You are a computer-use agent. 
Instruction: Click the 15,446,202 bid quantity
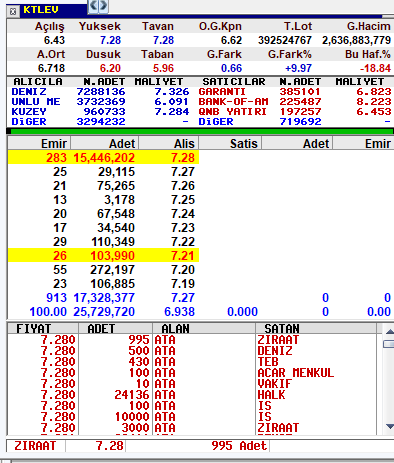(104, 158)
